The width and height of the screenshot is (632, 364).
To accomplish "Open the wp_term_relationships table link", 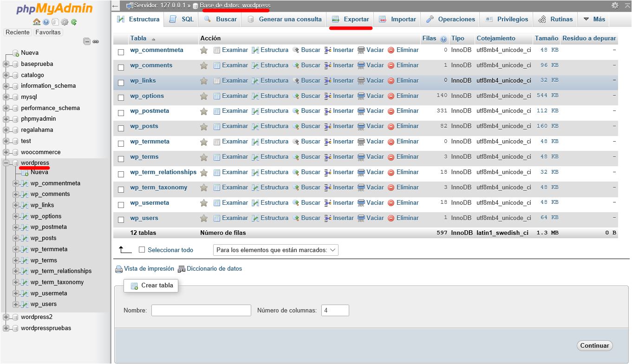I will click(x=163, y=172).
